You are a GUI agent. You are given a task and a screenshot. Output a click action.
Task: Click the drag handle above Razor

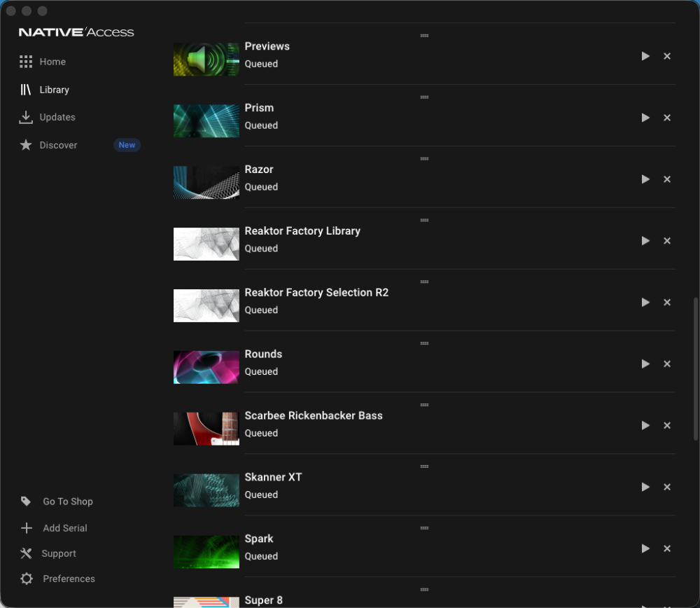(424, 158)
